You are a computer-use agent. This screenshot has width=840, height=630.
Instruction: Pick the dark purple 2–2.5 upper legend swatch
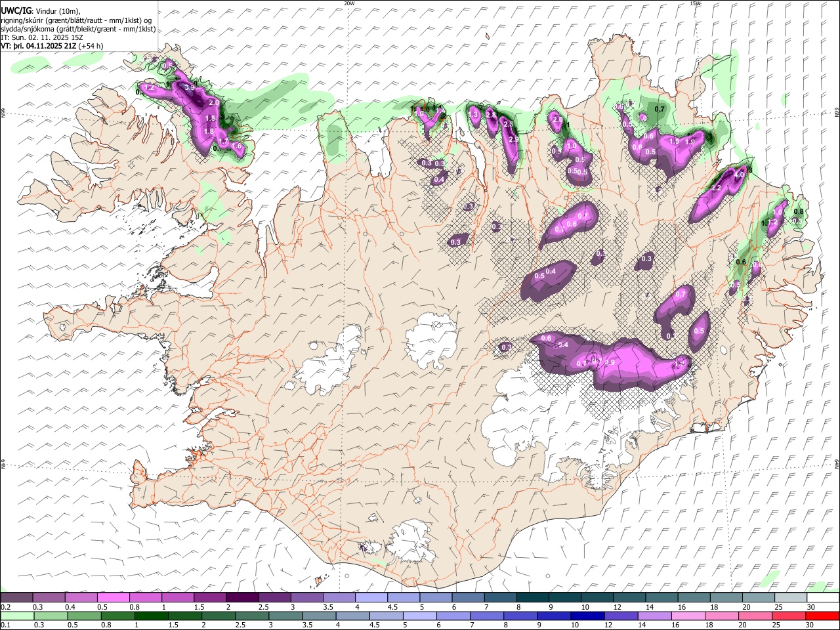[x=241, y=597]
